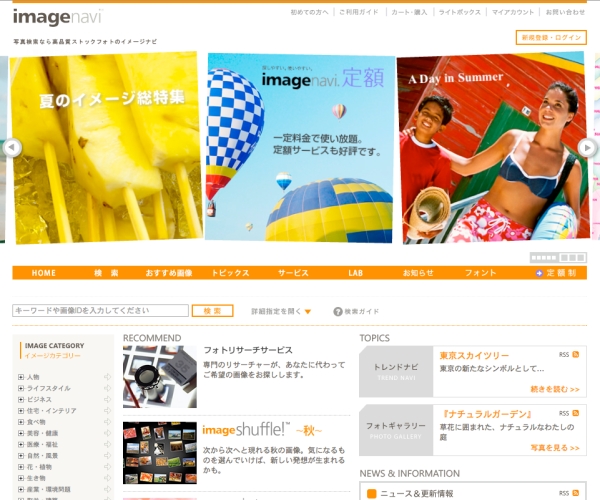This screenshot has width=600, height=500.
Task: Click the imagenavi logo
Action: click(57, 17)
